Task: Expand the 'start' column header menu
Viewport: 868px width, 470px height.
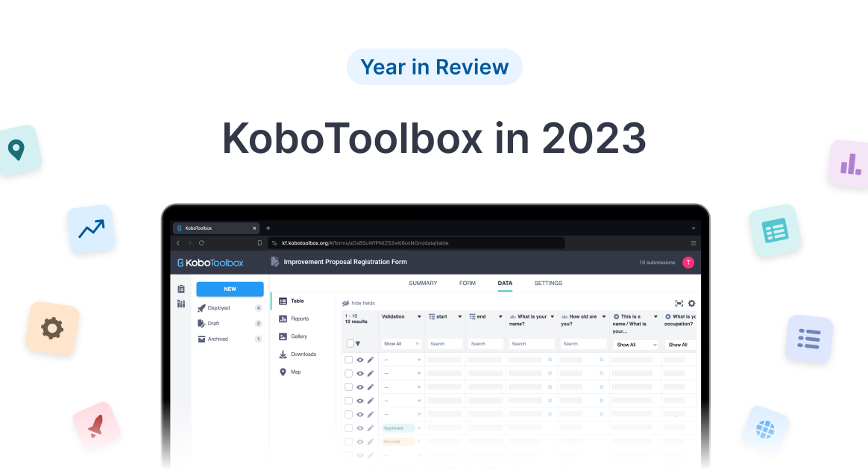Action: 459,317
